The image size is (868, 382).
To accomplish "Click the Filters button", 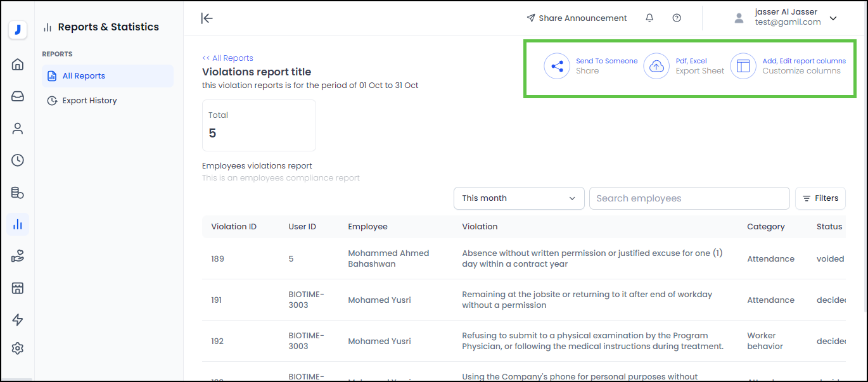I will (x=820, y=198).
